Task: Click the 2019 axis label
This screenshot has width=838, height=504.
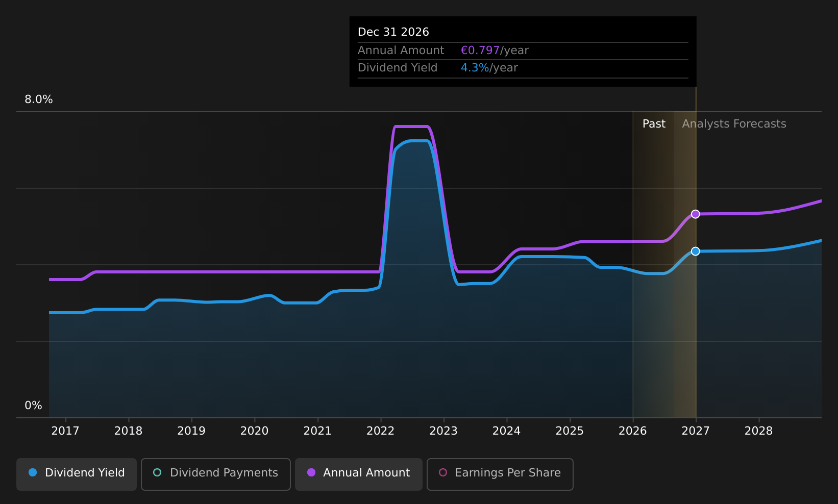Action: [x=191, y=431]
